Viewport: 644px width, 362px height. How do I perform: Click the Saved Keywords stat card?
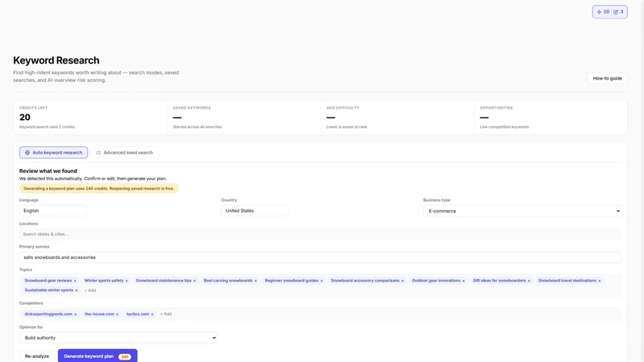(244, 117)
